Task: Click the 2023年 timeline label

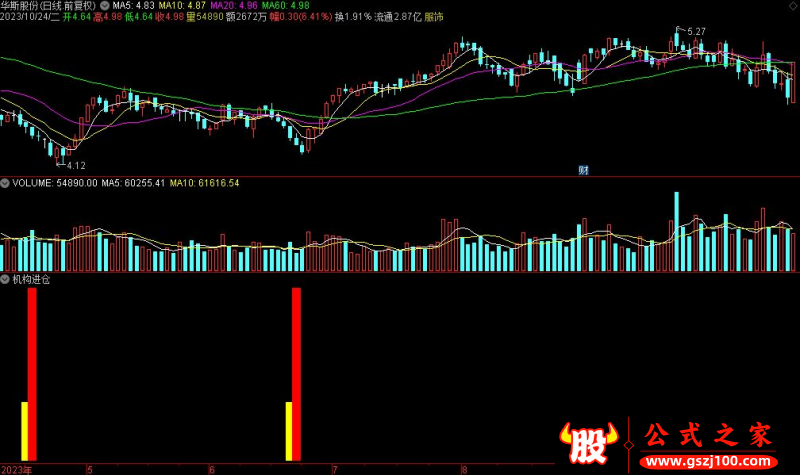Action: [x=16, y=470]
